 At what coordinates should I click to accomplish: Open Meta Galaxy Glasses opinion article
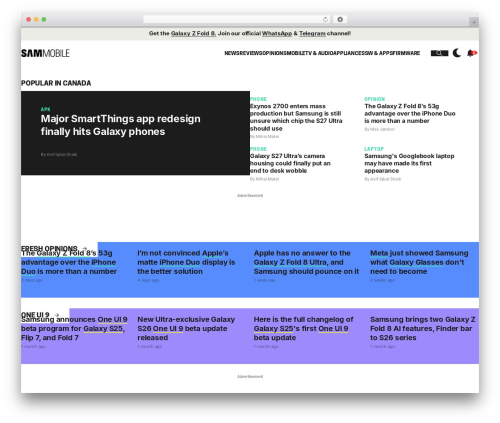coord(419,262)
